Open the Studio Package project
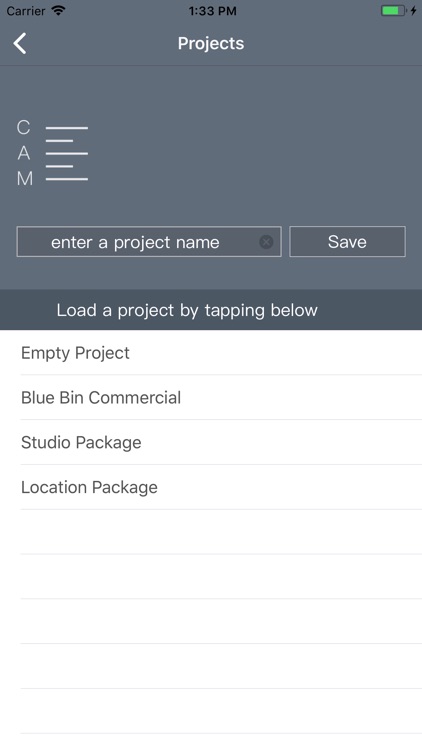 tap(211, 442)
